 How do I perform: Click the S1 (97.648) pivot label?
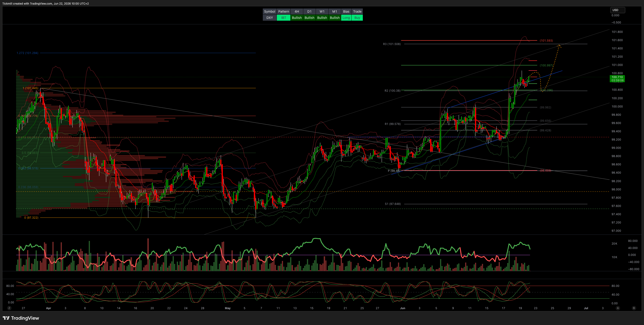(x=392, y=204)
